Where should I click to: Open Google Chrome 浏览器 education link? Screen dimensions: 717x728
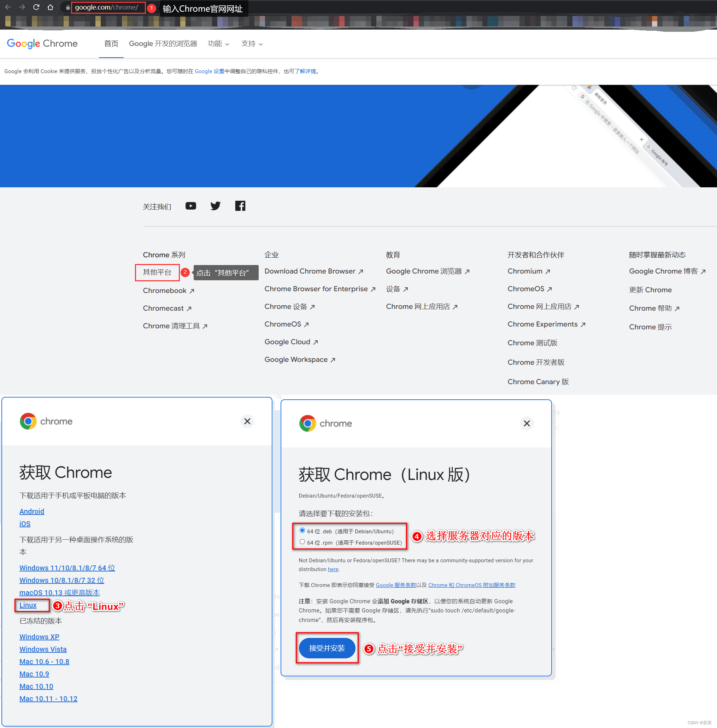tap(428, 271)
